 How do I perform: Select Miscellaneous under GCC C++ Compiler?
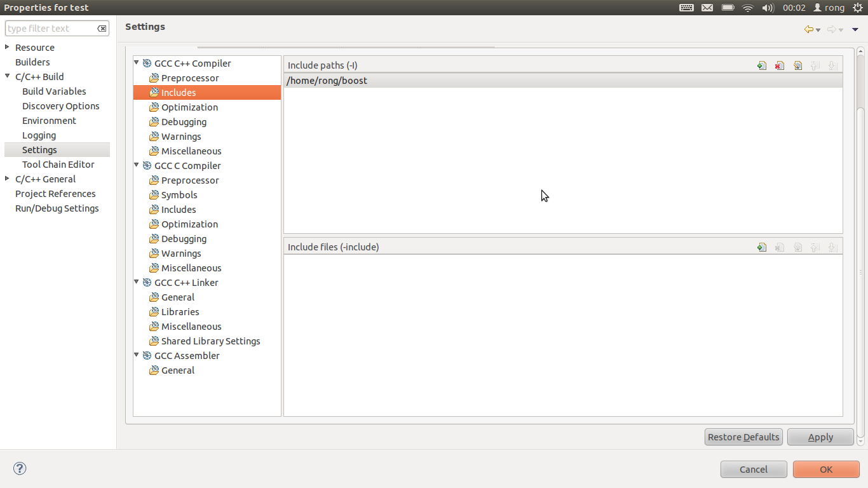pos(191,151)
